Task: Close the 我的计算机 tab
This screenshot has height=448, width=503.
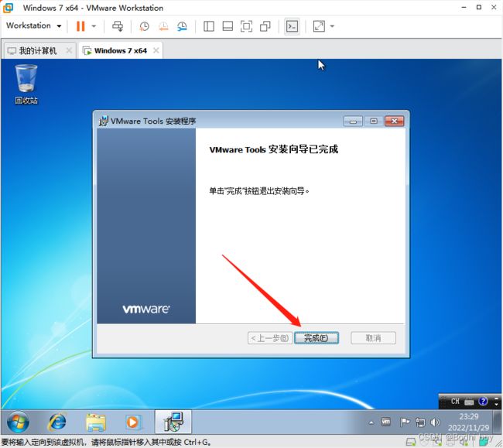Action: coord(69,50)
